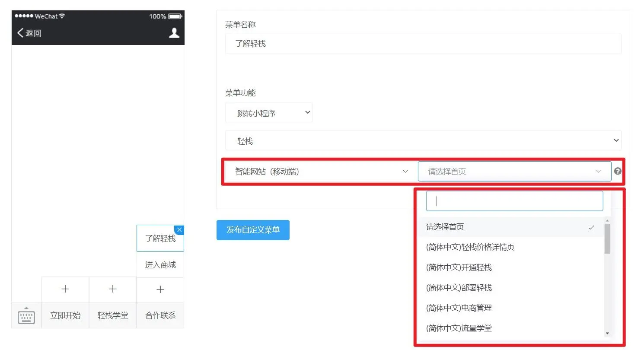Switch to keyboard input icon in phone preview
Viewport: 644px width, 350px height.
point(26,316)
